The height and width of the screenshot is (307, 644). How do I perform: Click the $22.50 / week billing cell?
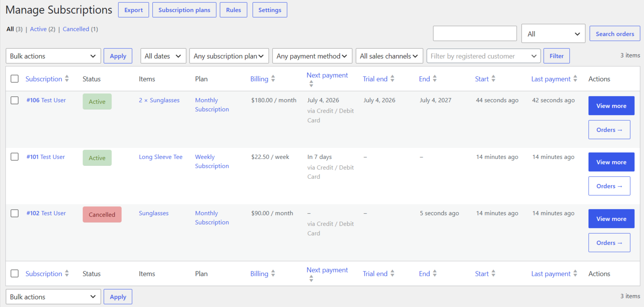pyautogui.click(x=270, y=157)
